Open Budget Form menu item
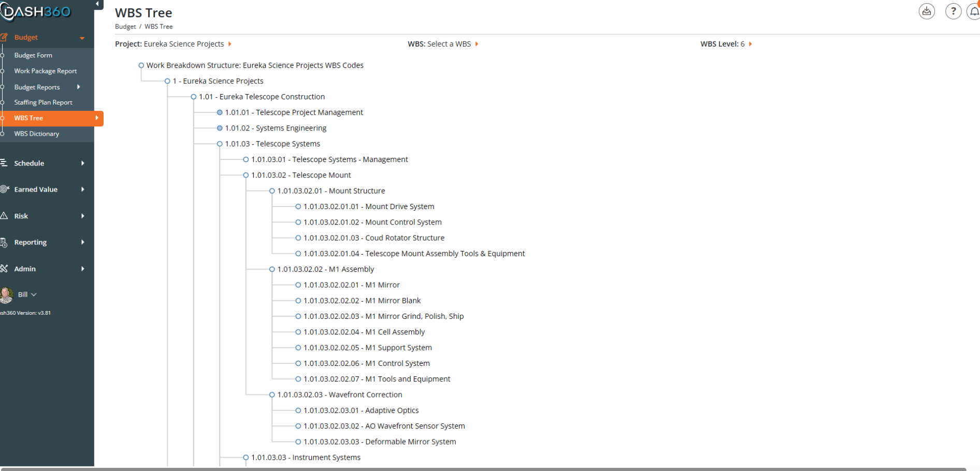 [x=33, y=55]
